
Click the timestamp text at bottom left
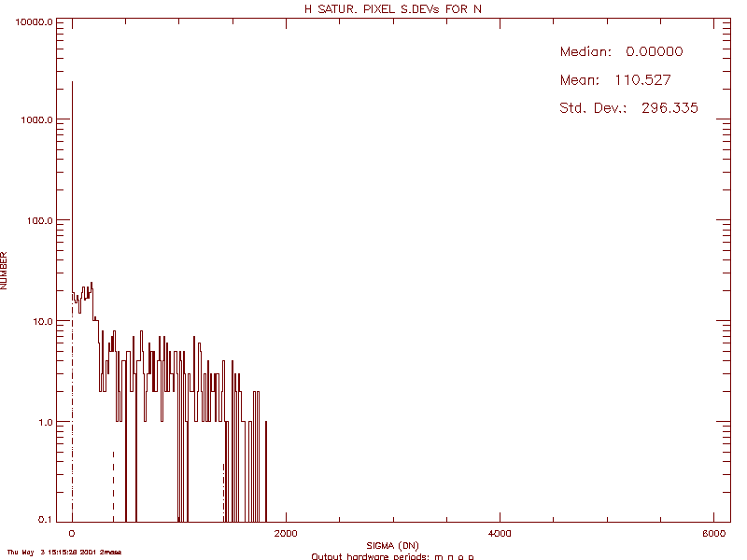click(63, 553)
